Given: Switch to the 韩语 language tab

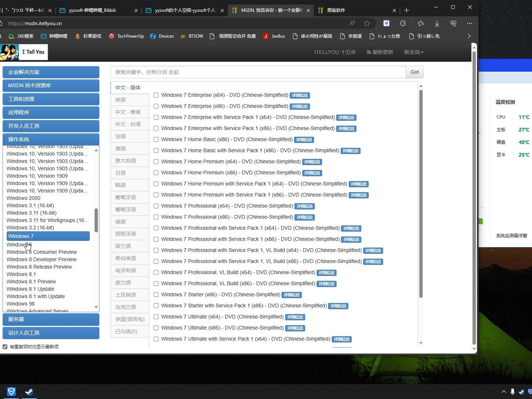Looking at the screenshot, I should coord(130,185).
